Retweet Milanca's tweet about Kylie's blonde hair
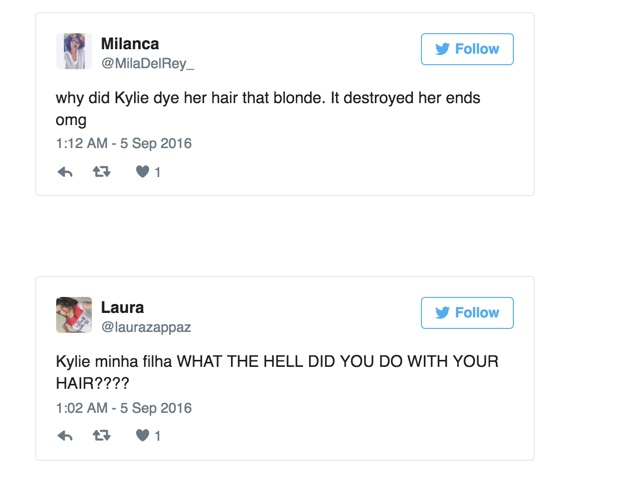Screen dimensions: 629x488 [x=101, y=172]
